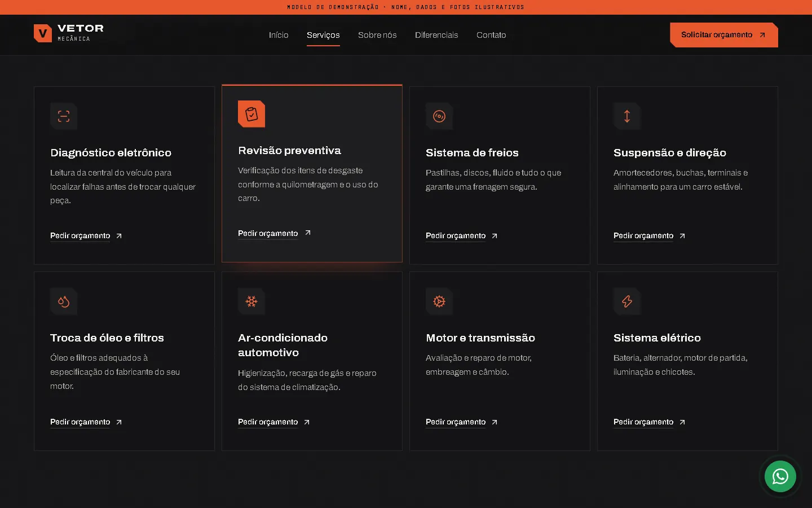Click the Vetor Mecânica logo icon
812x508 pixels.
(43, 34)
